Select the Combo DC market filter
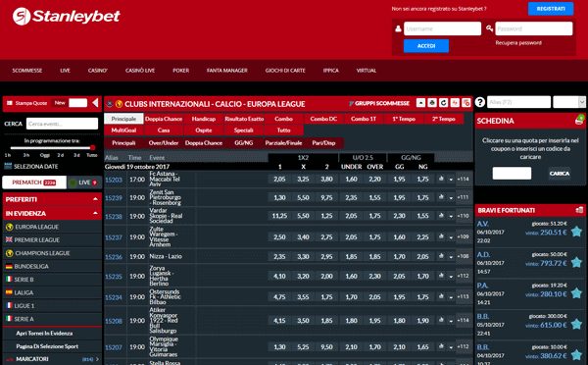The height and width of the screenshot is (365, 588). click(323, 119)
